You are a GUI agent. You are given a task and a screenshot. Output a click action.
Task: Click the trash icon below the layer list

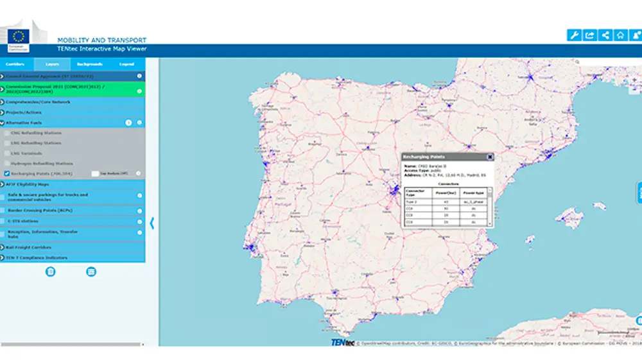[50, 272]
